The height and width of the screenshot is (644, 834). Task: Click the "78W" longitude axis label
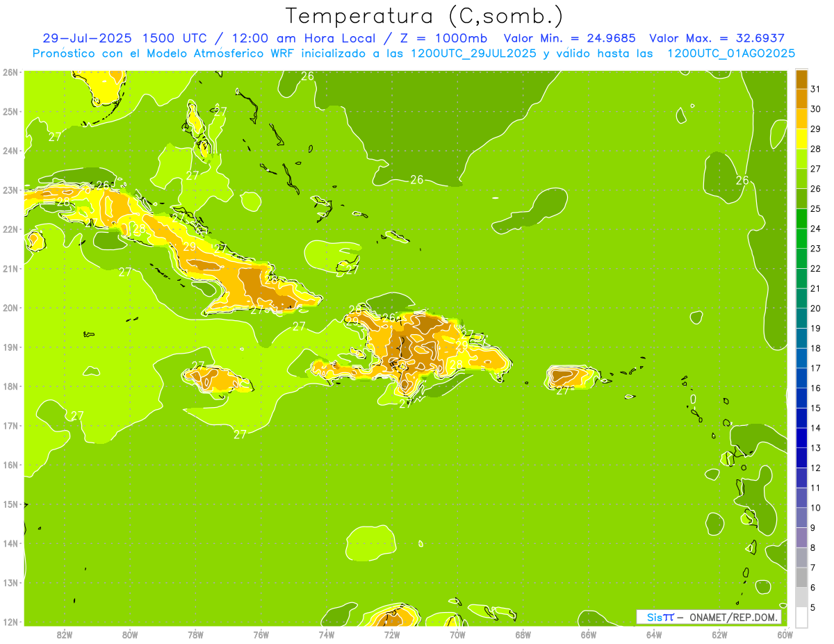pyautogui.click(x=195, y=634)
